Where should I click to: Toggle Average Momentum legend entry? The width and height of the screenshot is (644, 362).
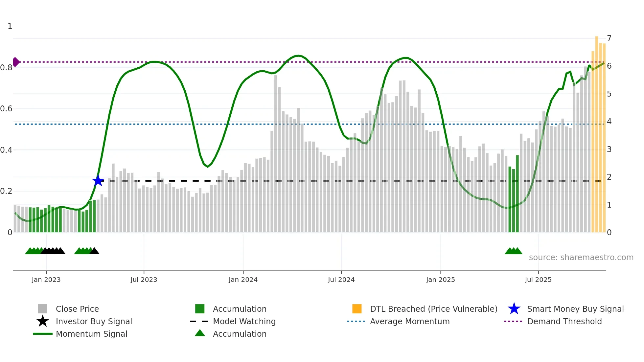pyautogui.click(x=410, y=321)
